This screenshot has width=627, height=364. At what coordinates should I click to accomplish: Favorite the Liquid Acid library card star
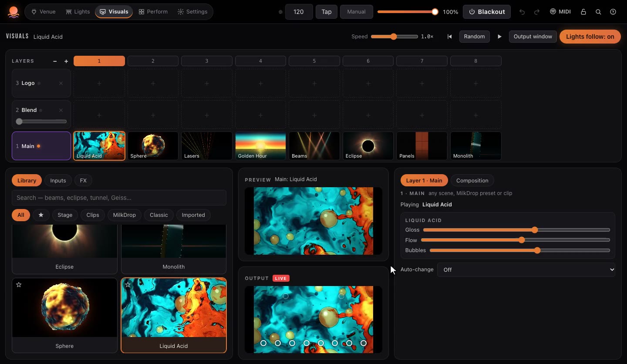click(128, 285)
